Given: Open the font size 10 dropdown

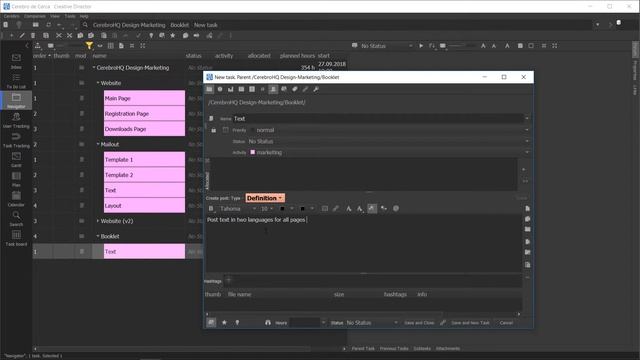Looking at the screenshot, I should tap(267, 209).
